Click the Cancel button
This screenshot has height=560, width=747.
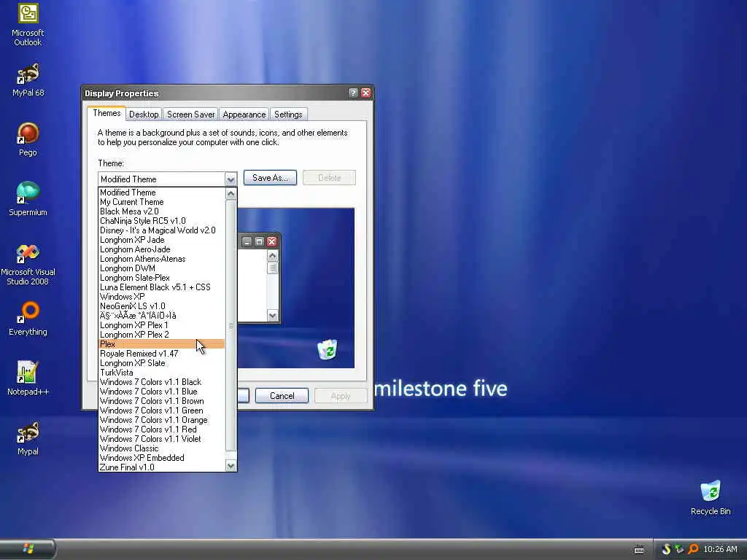282,396
